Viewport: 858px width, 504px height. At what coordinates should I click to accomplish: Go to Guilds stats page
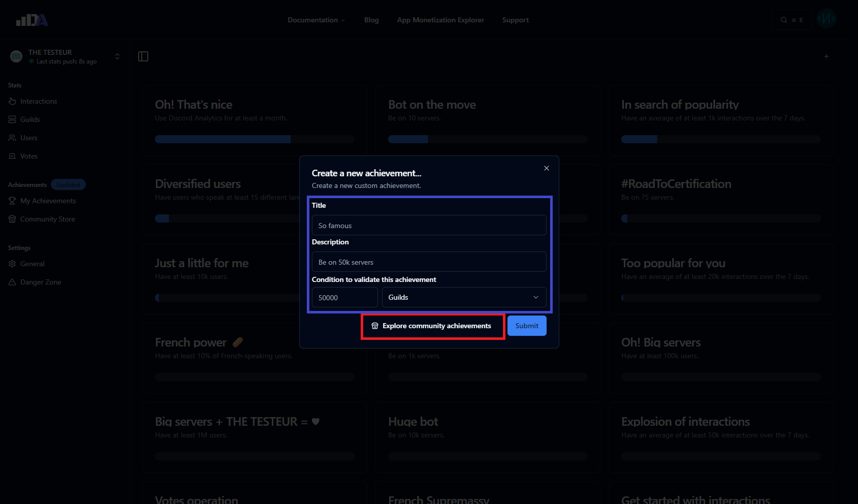(x=30, y=119)
